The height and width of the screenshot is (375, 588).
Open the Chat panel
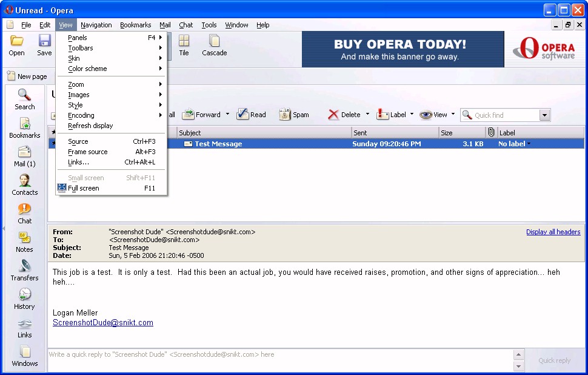[x=24, y=214]
